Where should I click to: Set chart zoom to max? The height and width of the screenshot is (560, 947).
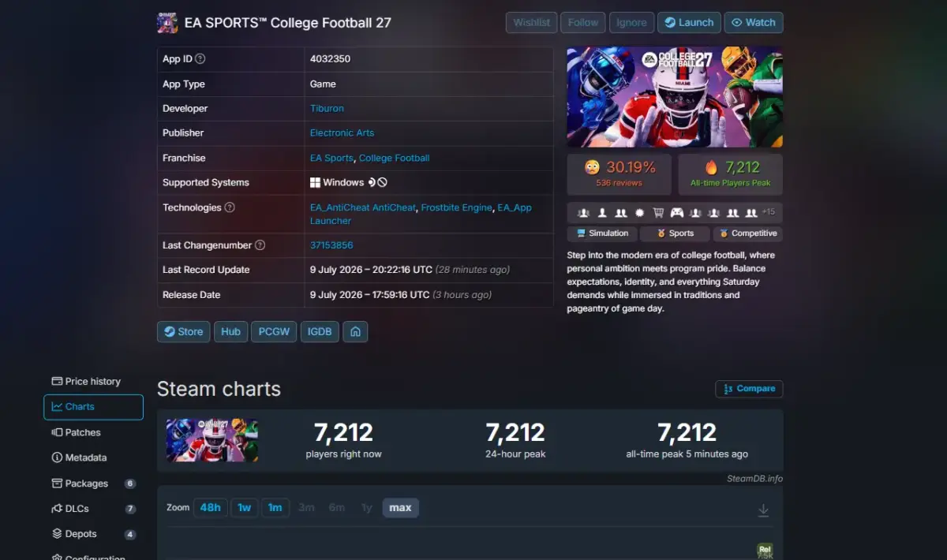click(400, 508)
